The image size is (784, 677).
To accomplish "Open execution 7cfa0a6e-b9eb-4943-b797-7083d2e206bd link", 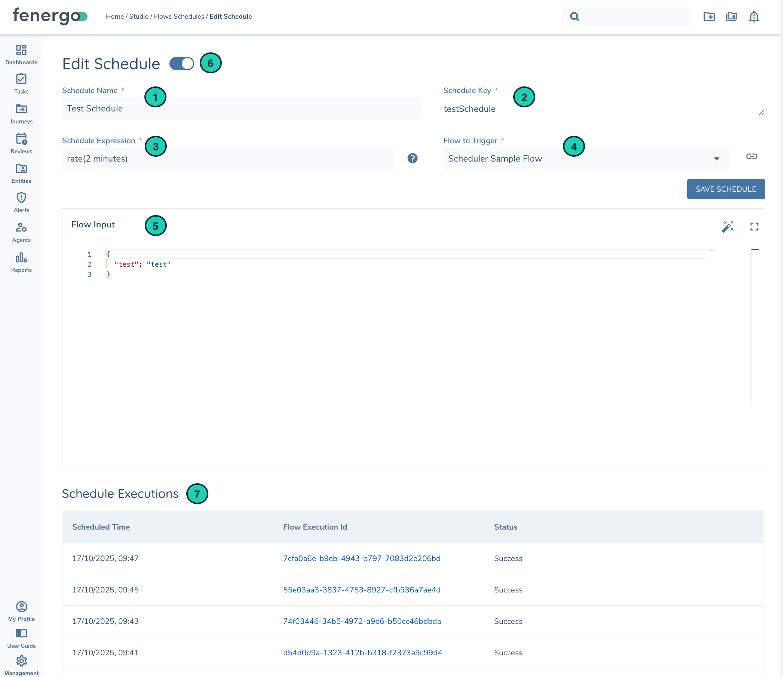I will (361, 558).
